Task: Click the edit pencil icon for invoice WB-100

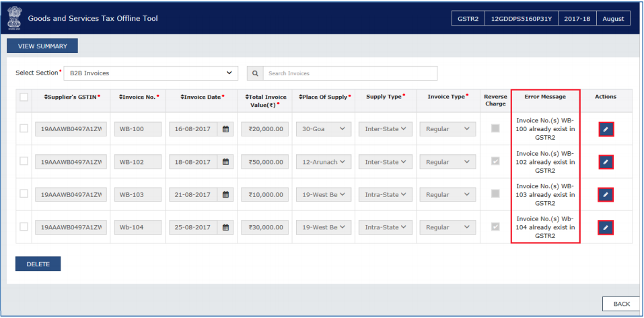Action: tap(606, 129)
